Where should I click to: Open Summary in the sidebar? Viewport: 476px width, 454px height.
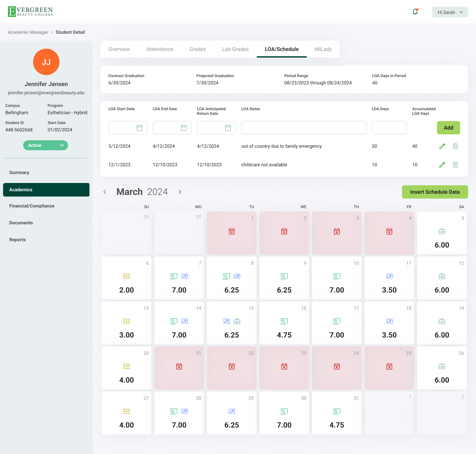[x=19, y=173]
